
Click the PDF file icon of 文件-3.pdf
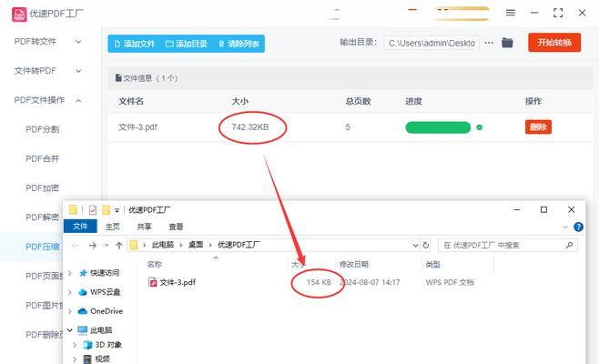click(x=152, y=282)
